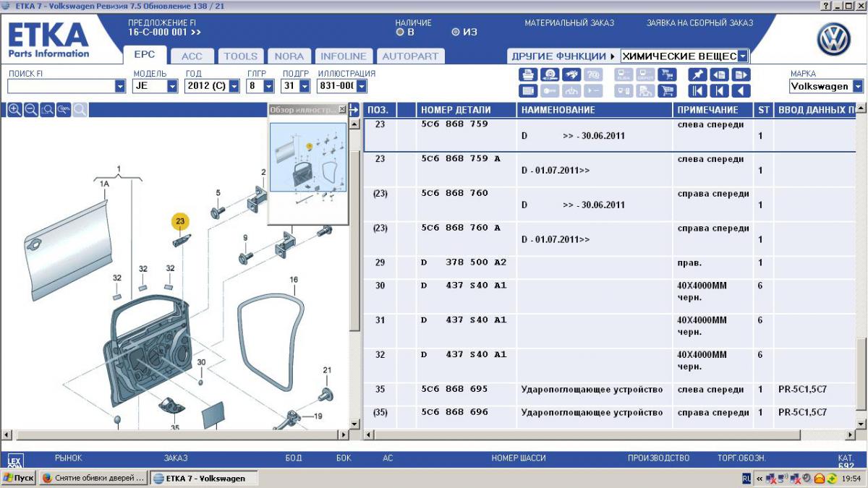This screenshot has height=488, width=868.
Task: Switch to the AUTOPART tab
Action: click(x=410, y=56)
